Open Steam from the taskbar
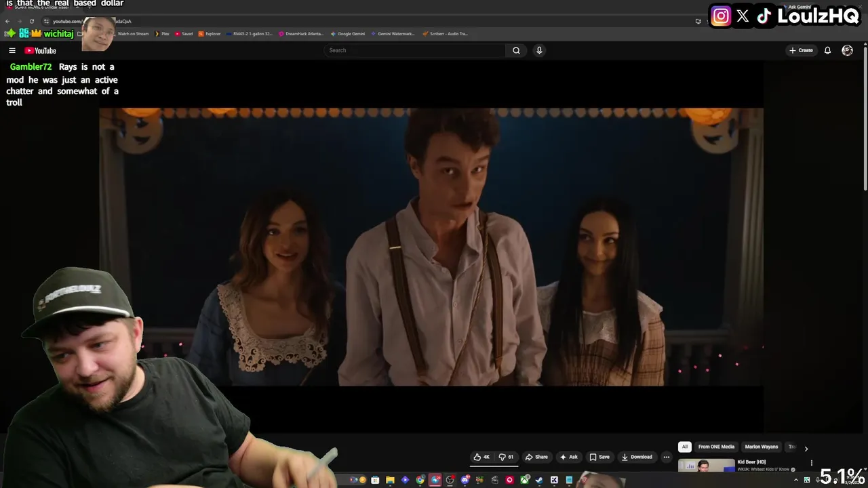This screenshot has width=868, height=488. coord(539,480)
